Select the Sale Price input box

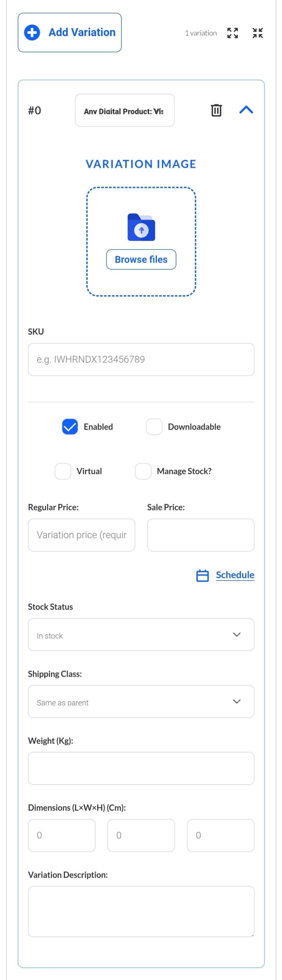tap(200, 535)
